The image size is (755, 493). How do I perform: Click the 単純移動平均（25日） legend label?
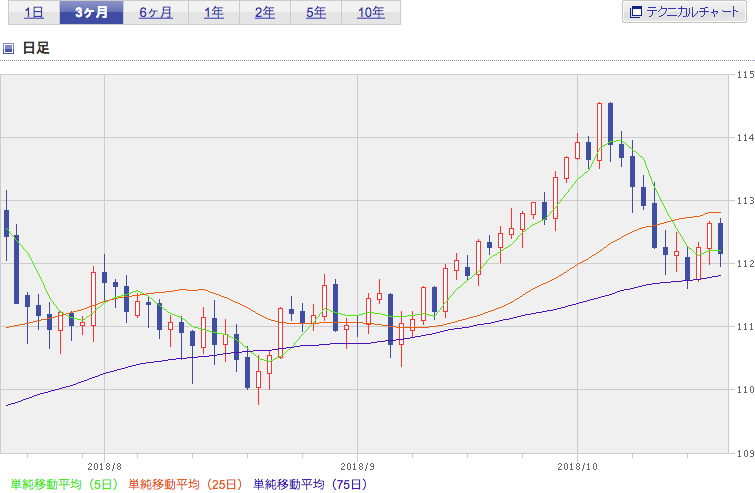click(x=186, y=484)
